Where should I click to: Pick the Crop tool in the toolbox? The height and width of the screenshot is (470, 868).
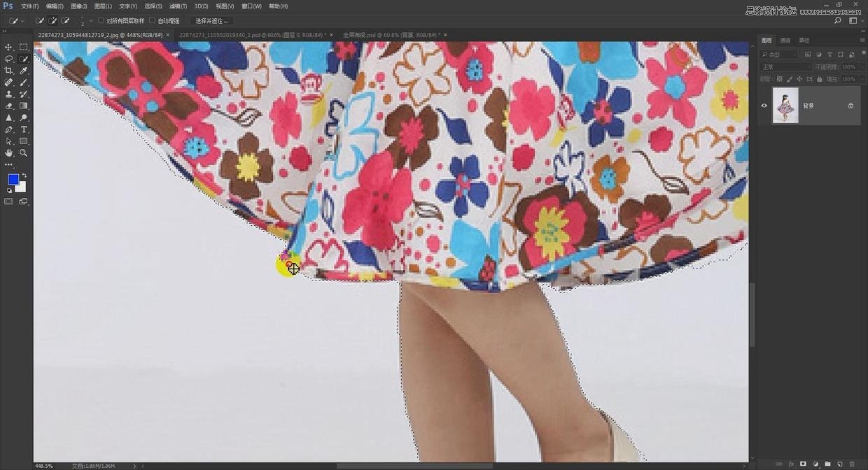point(8,71)
